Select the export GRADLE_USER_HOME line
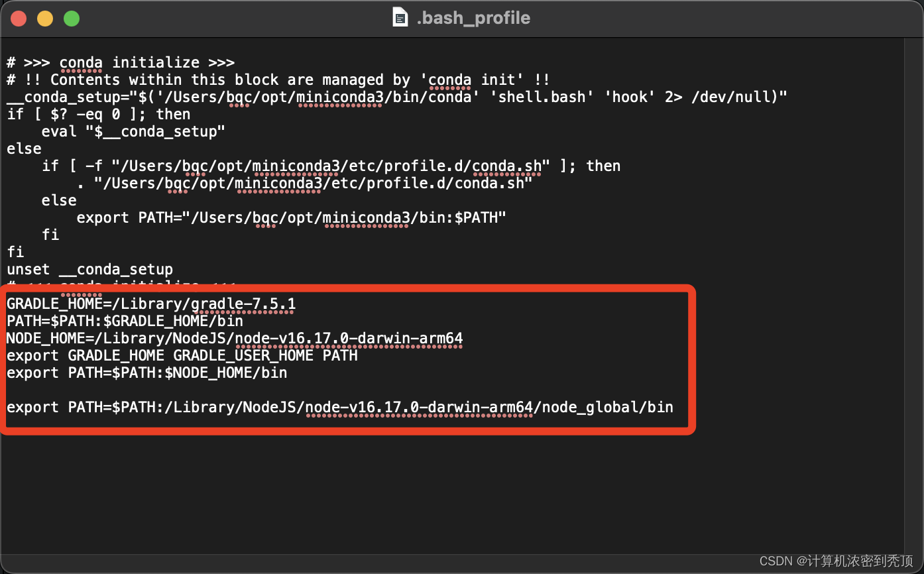 click(182, 355)
